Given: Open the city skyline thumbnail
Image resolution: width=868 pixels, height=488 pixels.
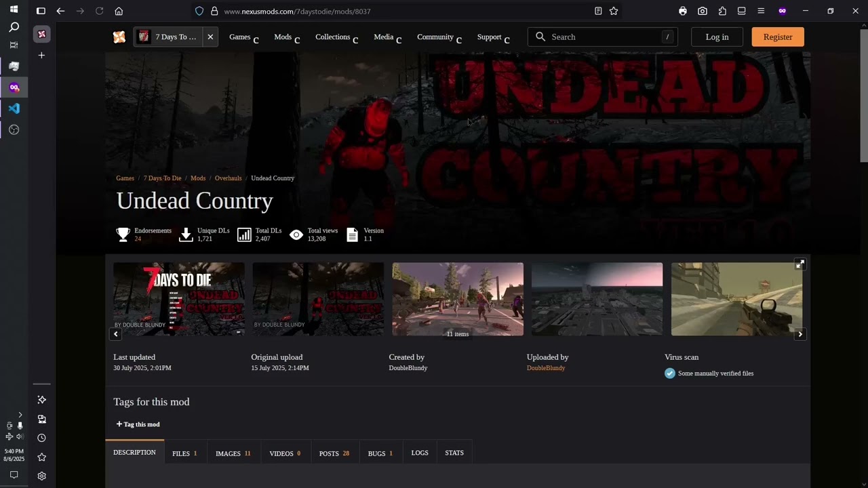Looking at the screenshot, I should [597, 299].
